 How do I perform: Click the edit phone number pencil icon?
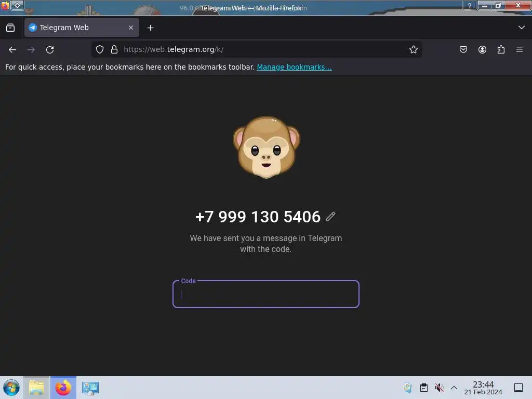pyautogui.click(x=330, y=217)
